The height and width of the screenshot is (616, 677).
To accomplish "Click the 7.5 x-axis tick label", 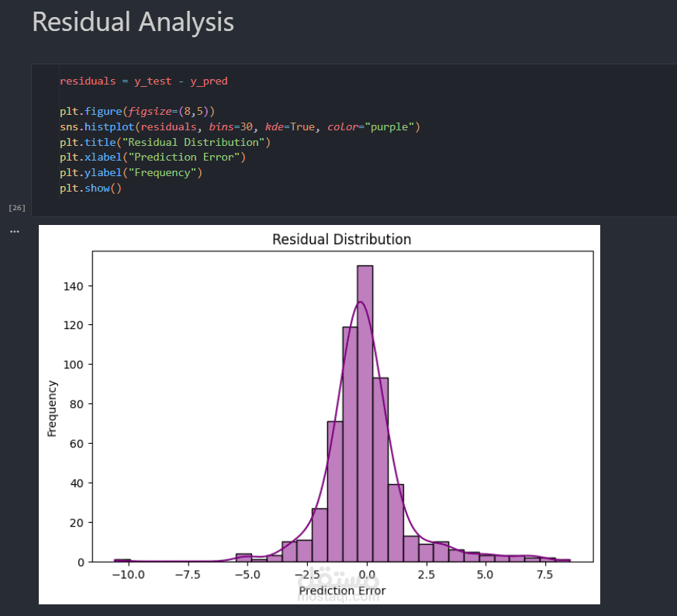I will pos(544,575).
